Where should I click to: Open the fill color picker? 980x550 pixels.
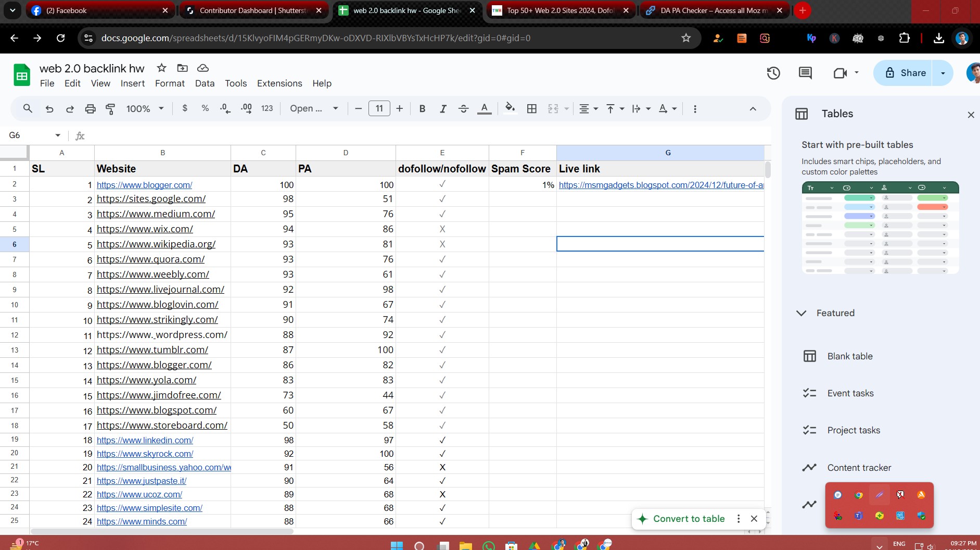tap(510, 108)
